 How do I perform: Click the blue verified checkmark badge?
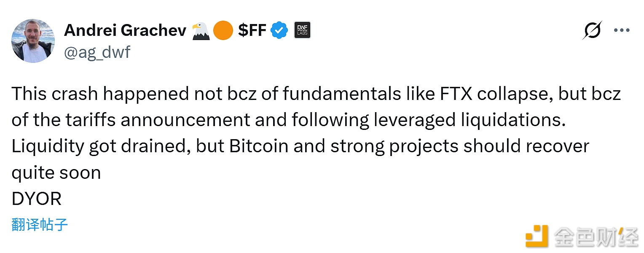279,30
